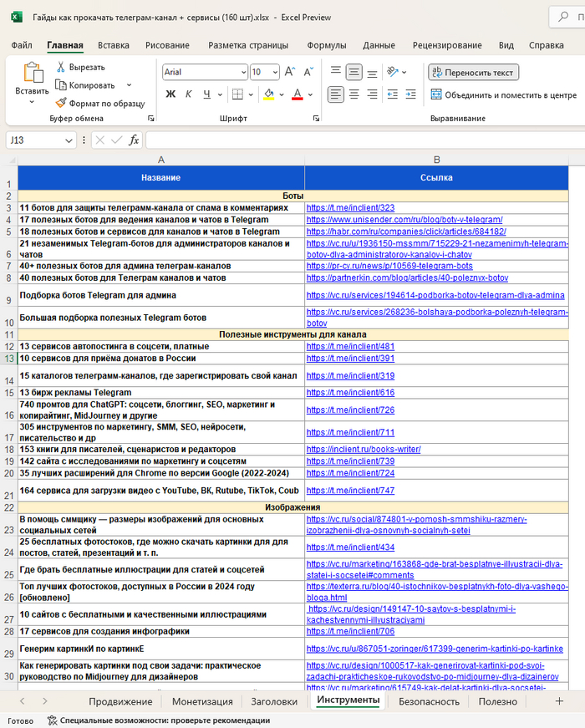The image size is (585, 728).
Task: Click the Copy (Копировать) icon
Action: pyautogui.click(x=61, y=85)
